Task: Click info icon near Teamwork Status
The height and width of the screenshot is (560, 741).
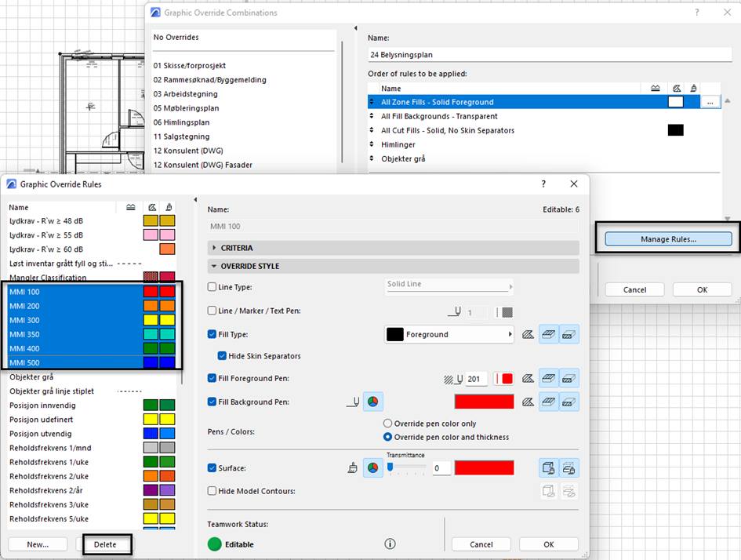Action: (x=390, y=544)
